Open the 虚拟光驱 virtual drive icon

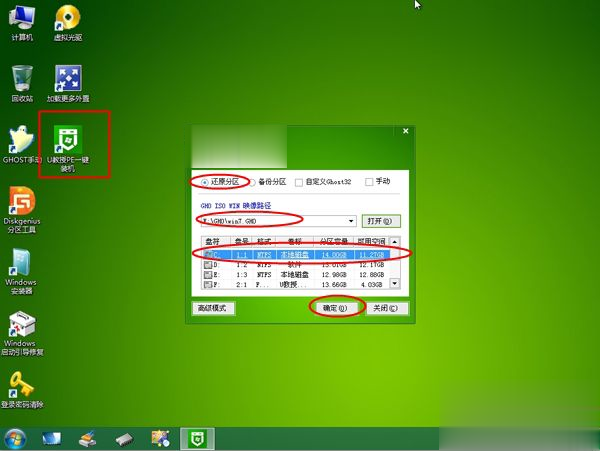pos(67,18)
